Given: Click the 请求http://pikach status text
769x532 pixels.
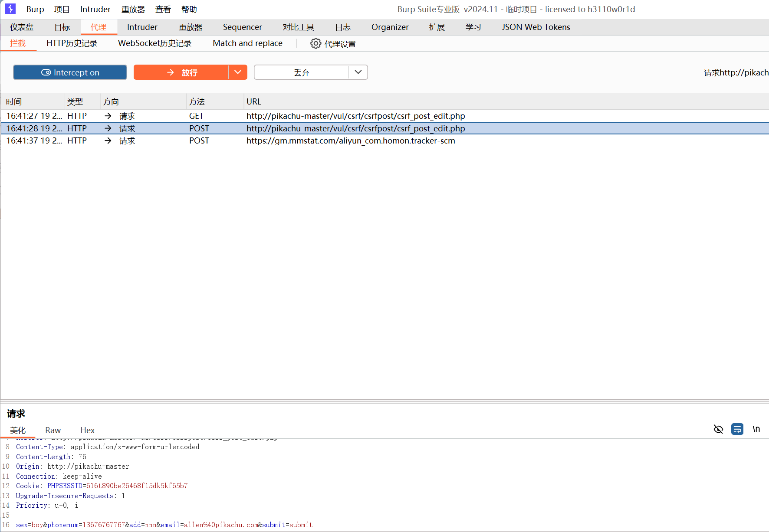Looking at the screenshot, I should (736, 72).
